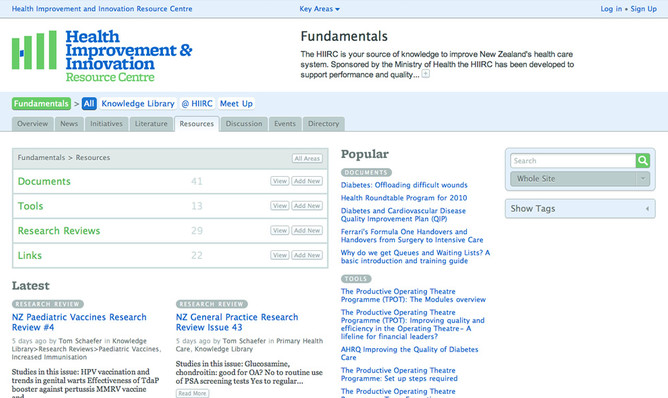
Task: Click Add New button in Tools row
Action: pos(307,206)
